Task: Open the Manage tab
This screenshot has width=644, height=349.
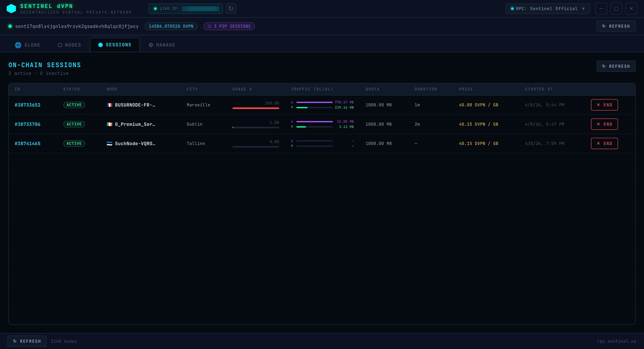Action: click(x=162, y=45)
